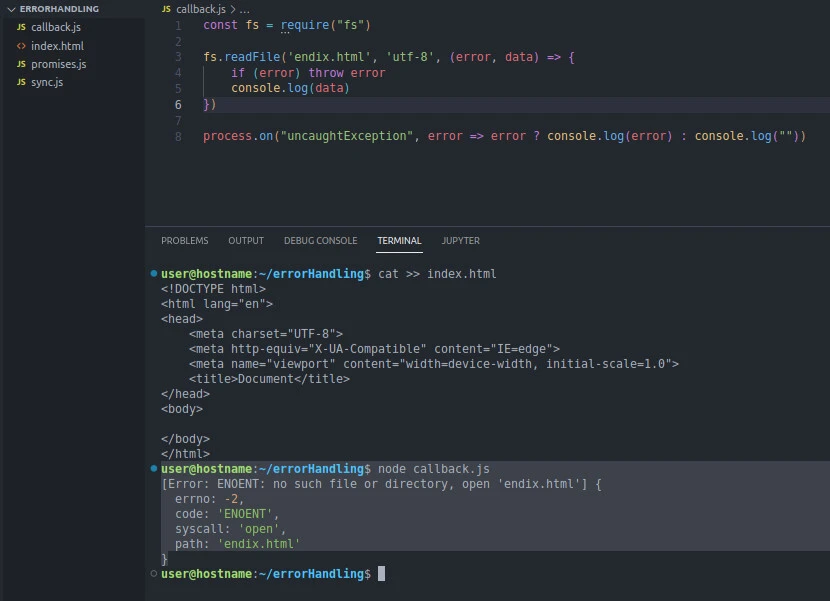Switch to the PROBLEMS tab

pyautogui.click(x=185, y=241)
